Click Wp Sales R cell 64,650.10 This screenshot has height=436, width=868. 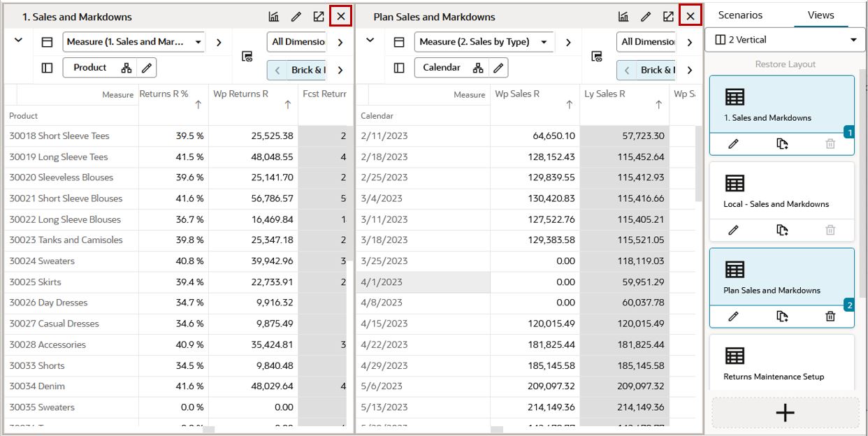click(535, 136)
